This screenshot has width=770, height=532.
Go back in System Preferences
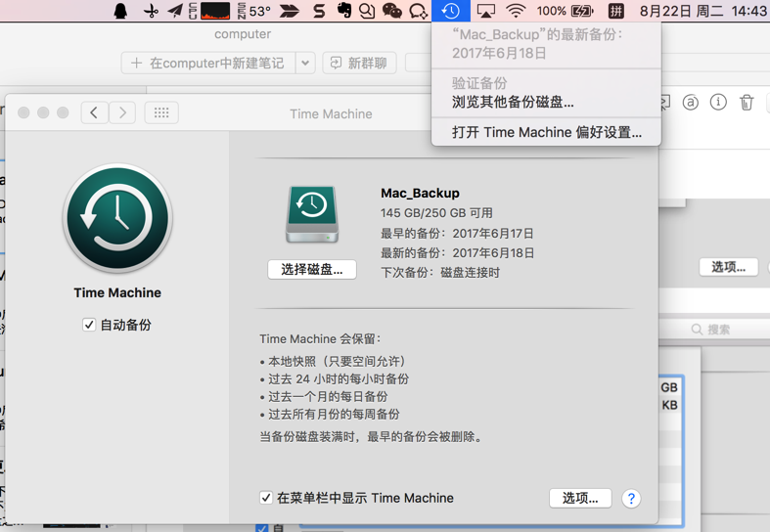[94, 112]
